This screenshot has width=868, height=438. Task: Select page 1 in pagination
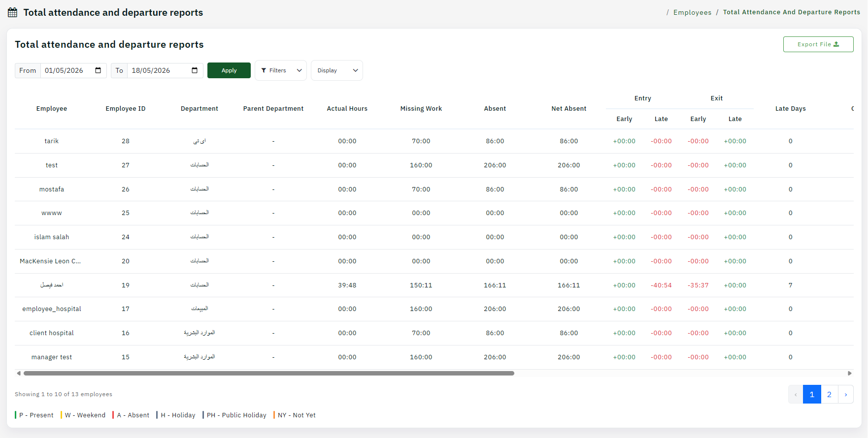(812, 394)
